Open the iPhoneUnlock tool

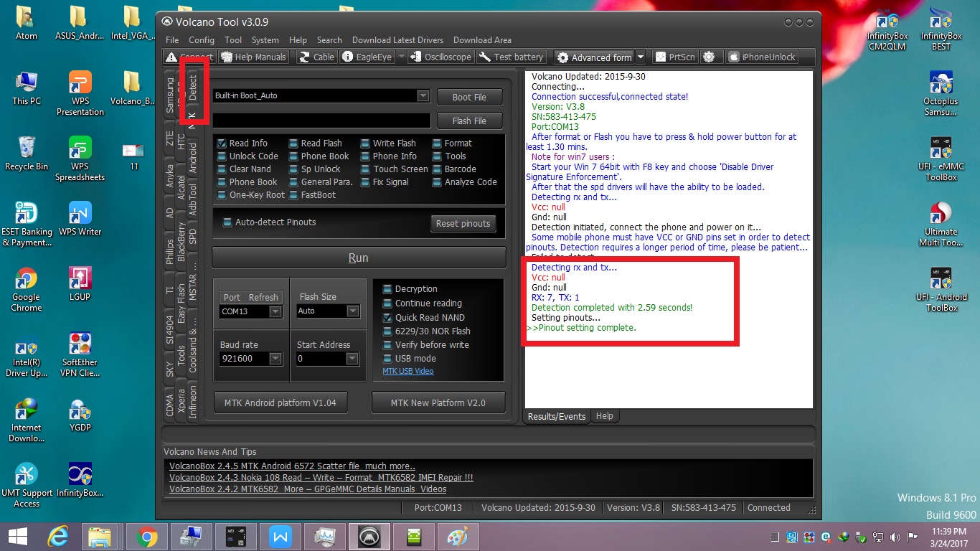tap(760, 57)
